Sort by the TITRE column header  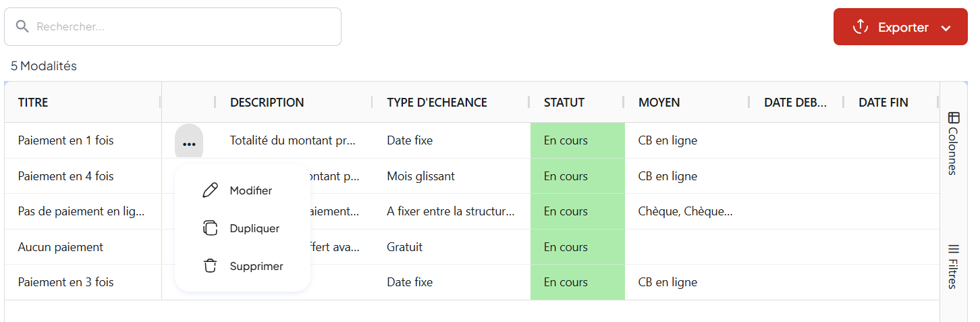(33, 103)
